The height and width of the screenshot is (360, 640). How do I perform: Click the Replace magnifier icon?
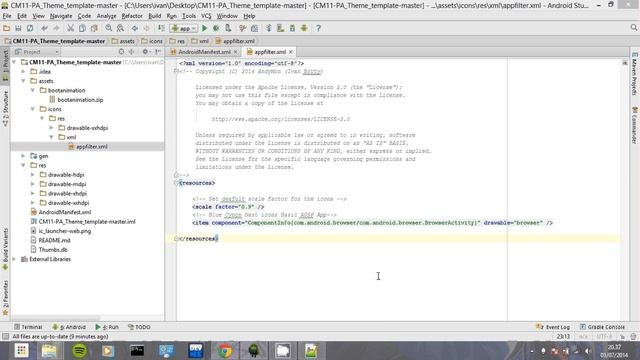(120, 28)
